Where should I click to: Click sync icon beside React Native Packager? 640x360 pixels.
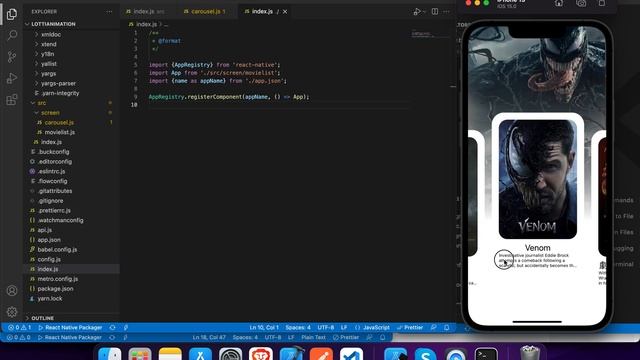tap(112, 327)
